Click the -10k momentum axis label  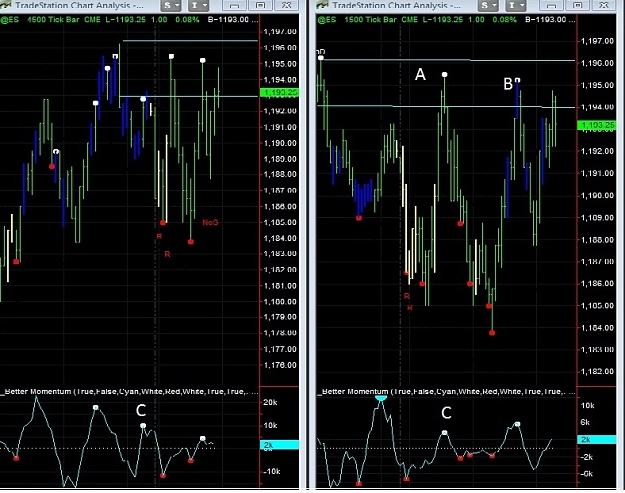pyautogui.click(x=271, y=471)
